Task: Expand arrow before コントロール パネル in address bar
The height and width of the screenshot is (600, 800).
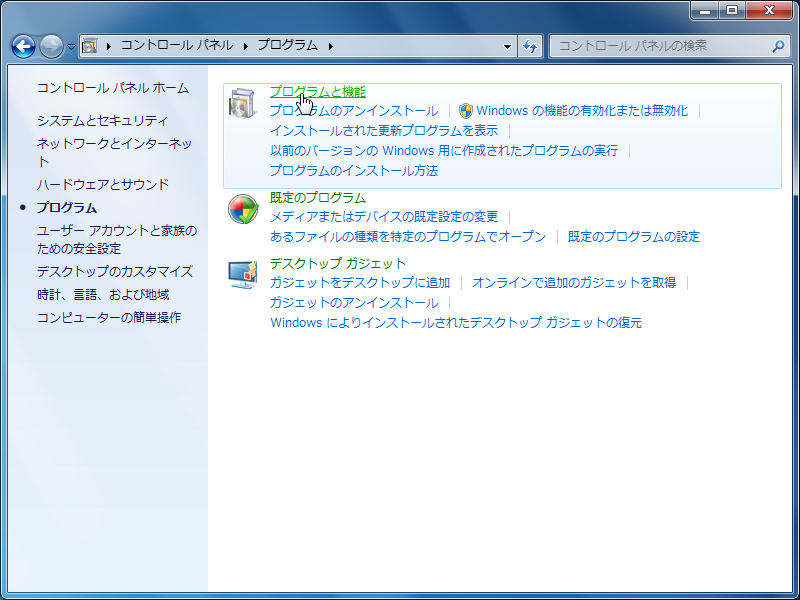Action: (x=109, y=46)
